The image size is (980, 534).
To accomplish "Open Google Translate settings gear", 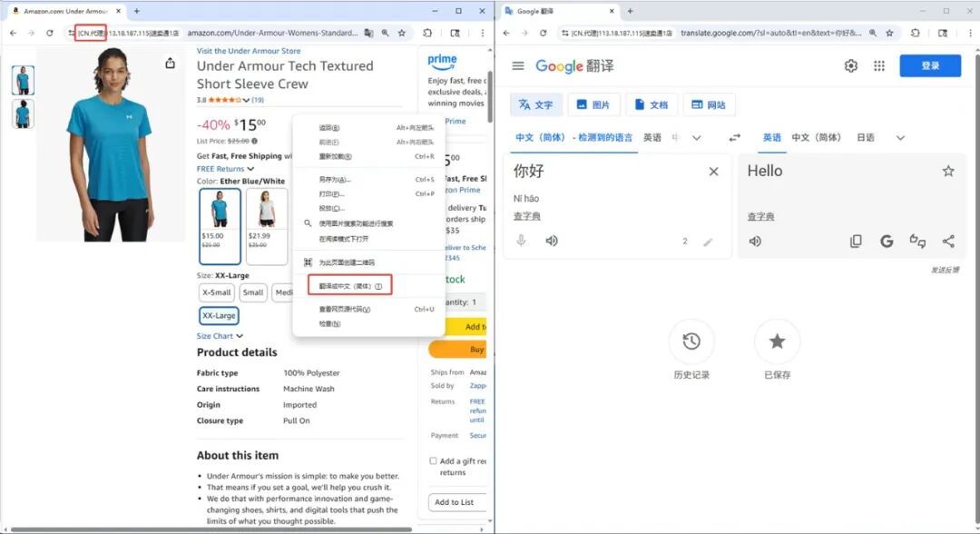I will 850,65.
